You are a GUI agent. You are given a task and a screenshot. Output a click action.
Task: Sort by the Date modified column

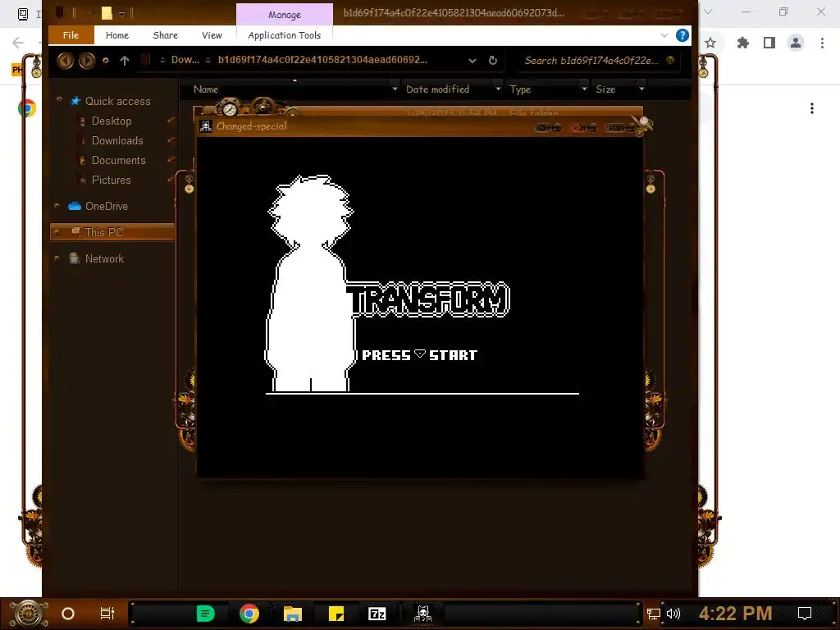(437, 89)
